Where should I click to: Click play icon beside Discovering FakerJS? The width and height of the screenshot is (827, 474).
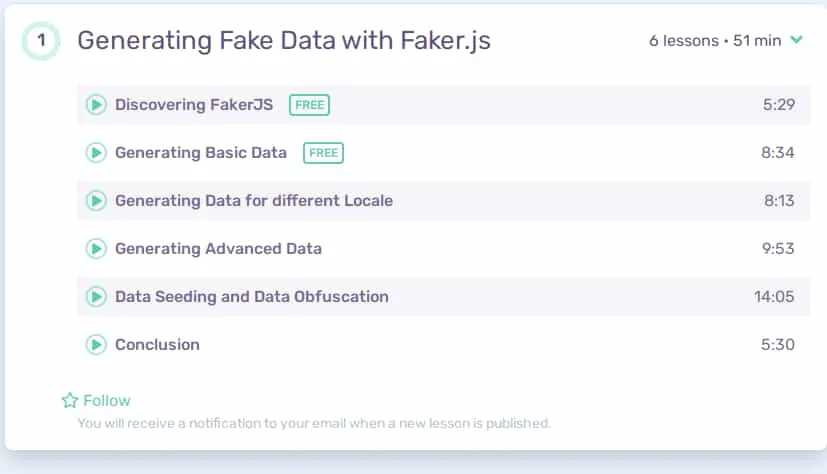[96, 104]
